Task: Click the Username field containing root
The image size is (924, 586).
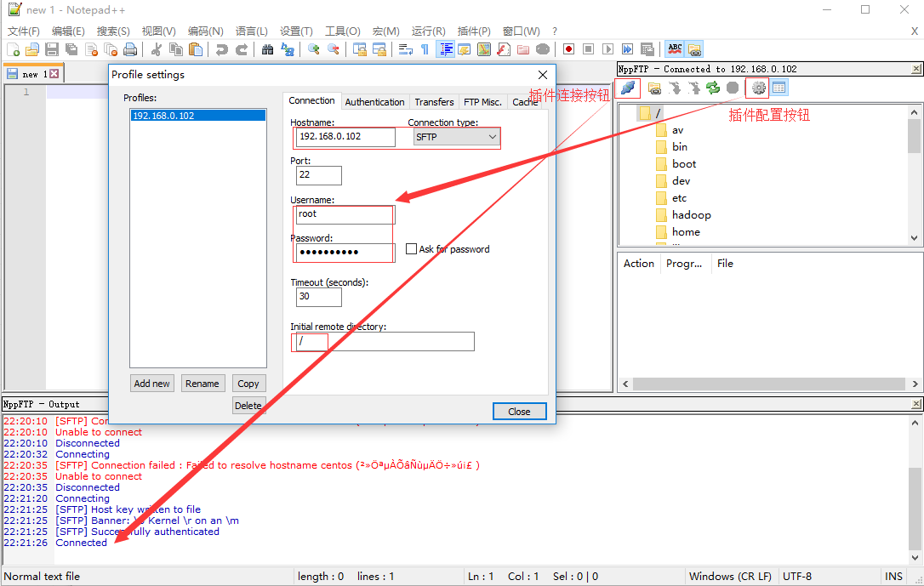Action: coord(345,214)
